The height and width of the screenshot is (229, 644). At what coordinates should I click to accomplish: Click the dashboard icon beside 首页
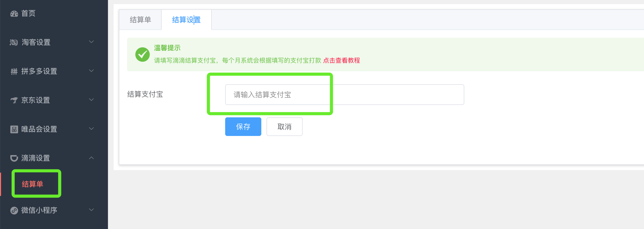pos(14,14)
